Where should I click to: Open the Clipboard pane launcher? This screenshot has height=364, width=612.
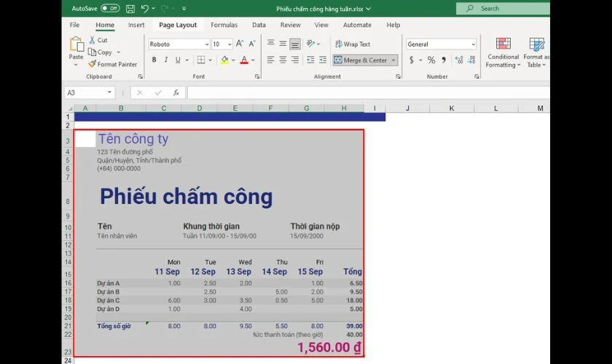click(x=141, y=76)
